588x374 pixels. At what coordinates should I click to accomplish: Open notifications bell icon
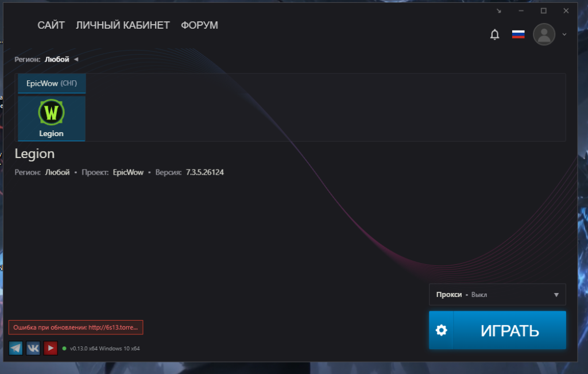point(494,34)
